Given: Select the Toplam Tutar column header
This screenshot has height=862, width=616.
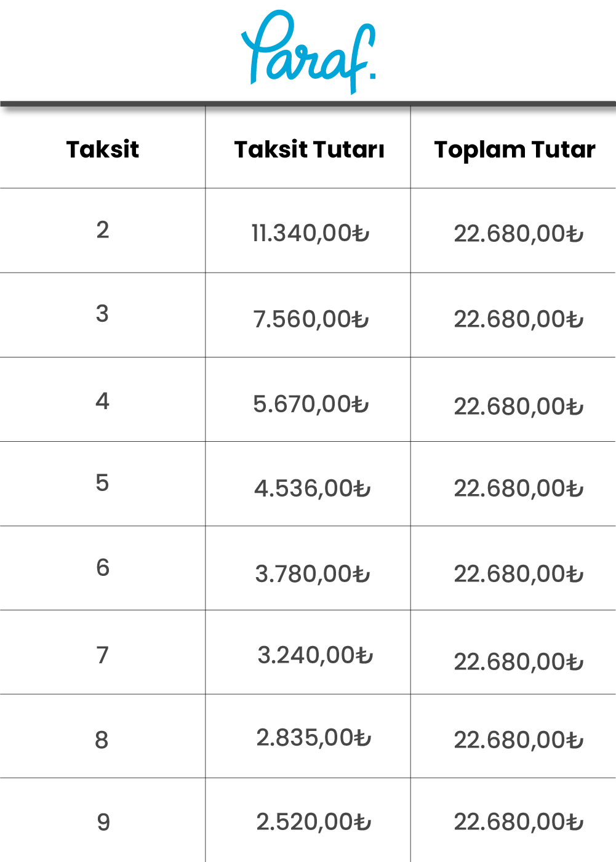Looking at the screenshot, I should pyautogui.click(x=515, y=150).
